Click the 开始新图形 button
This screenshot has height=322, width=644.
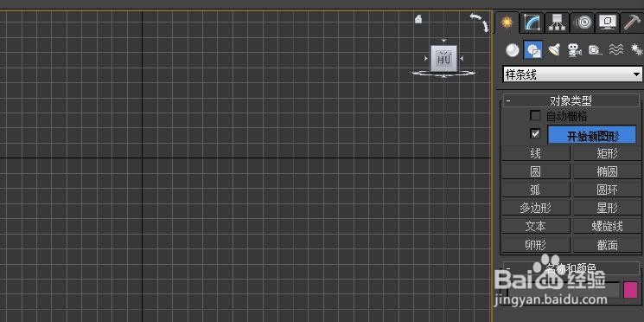(x=592, y=135)
